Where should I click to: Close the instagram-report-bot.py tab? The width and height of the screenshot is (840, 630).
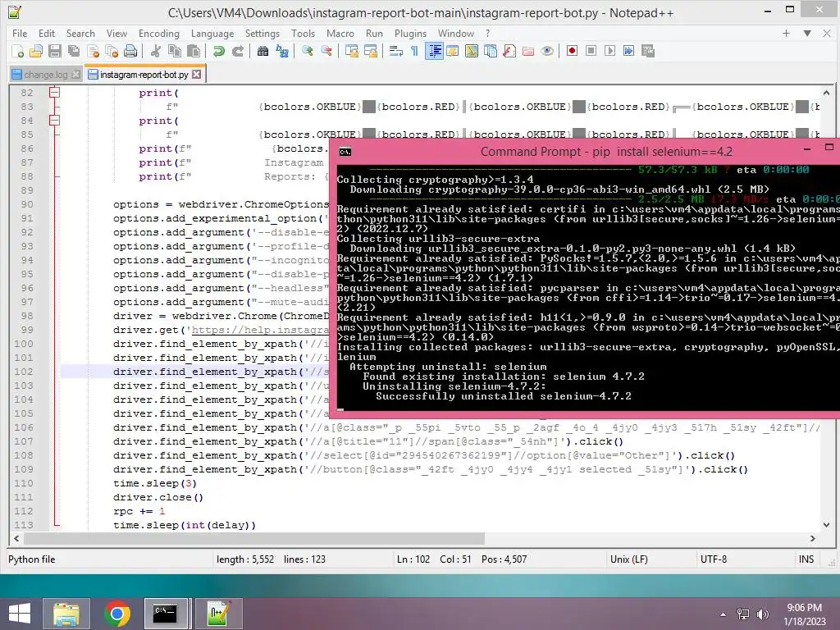197,74
